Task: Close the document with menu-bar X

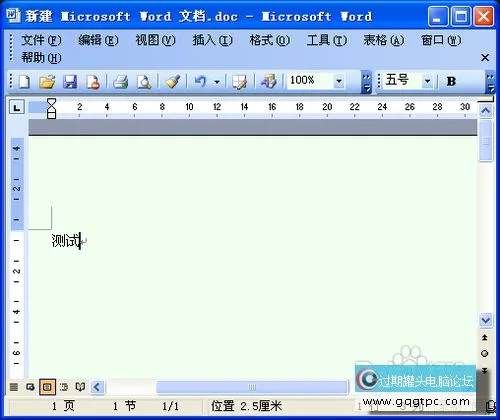Action: [485, 58]
